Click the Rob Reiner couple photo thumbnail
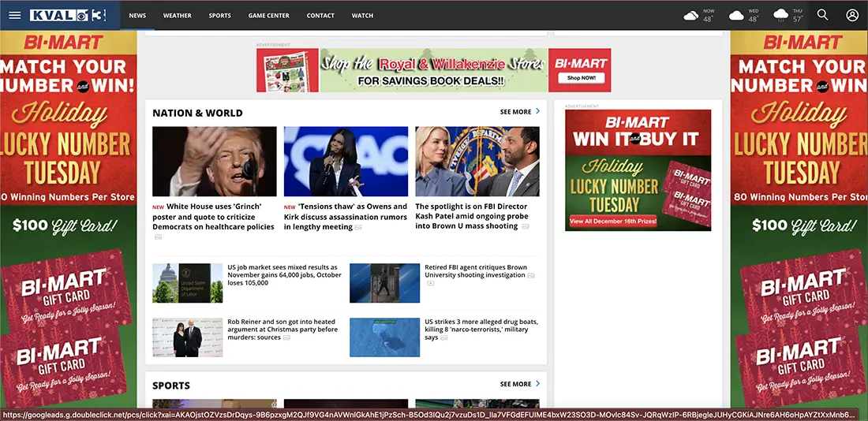 pos(188,337)
